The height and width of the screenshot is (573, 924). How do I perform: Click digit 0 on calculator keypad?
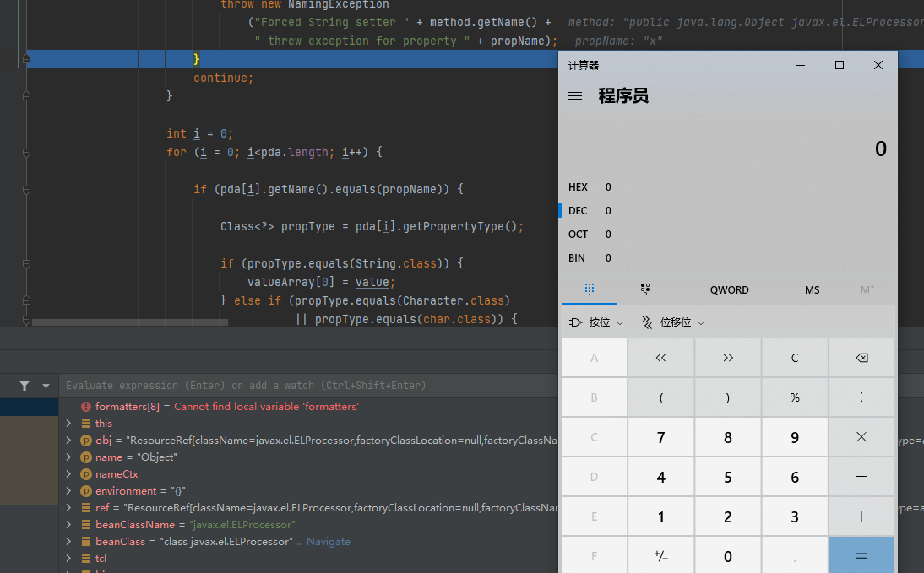click(x=728, y=555)
